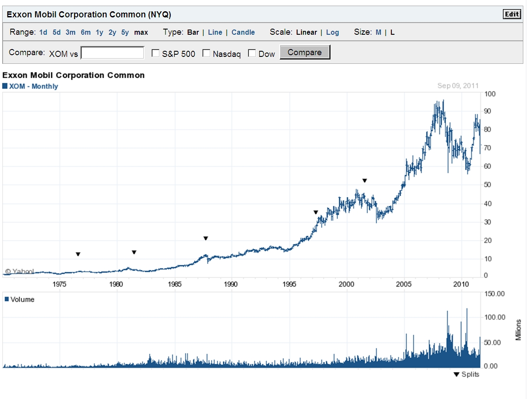Click the Splits legend triangle icon

456,374
